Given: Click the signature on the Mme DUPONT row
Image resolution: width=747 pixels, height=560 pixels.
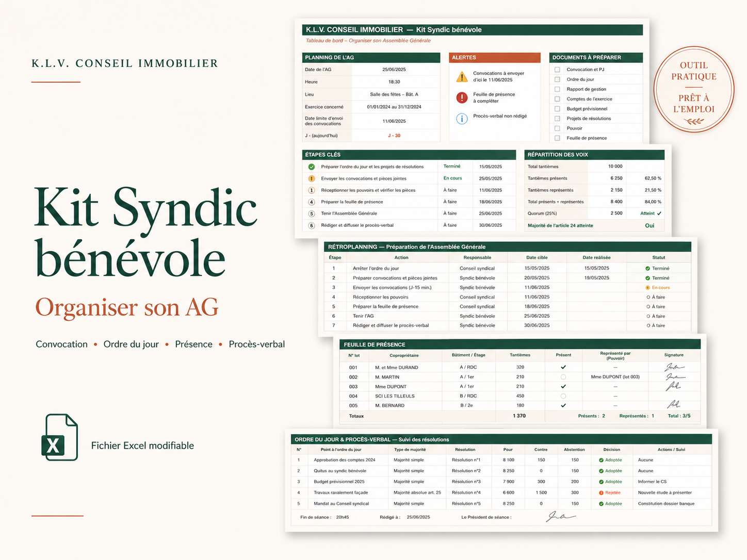Looking at the screenshot, I should tap(674, 386).
